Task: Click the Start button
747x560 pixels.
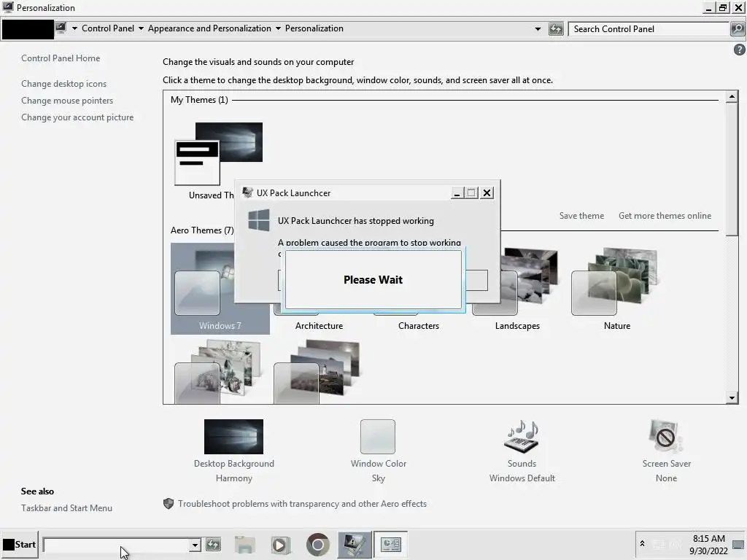Action: [20, 544]
